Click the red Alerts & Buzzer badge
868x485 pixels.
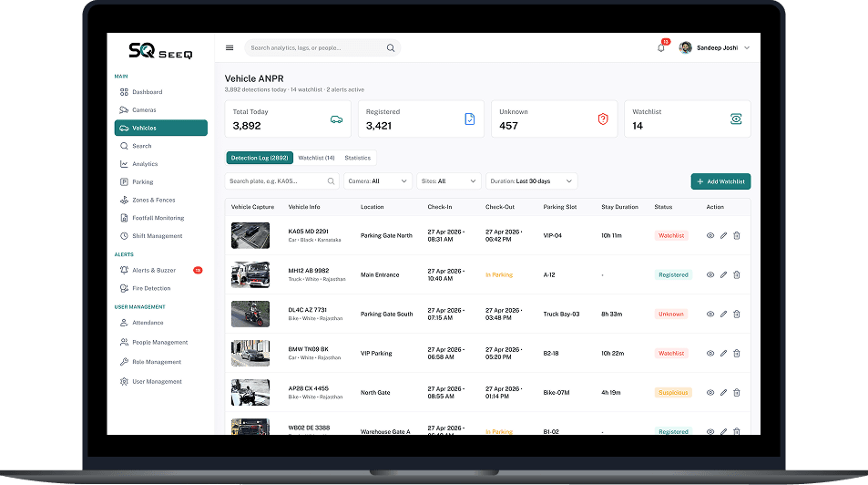point(198,270)
